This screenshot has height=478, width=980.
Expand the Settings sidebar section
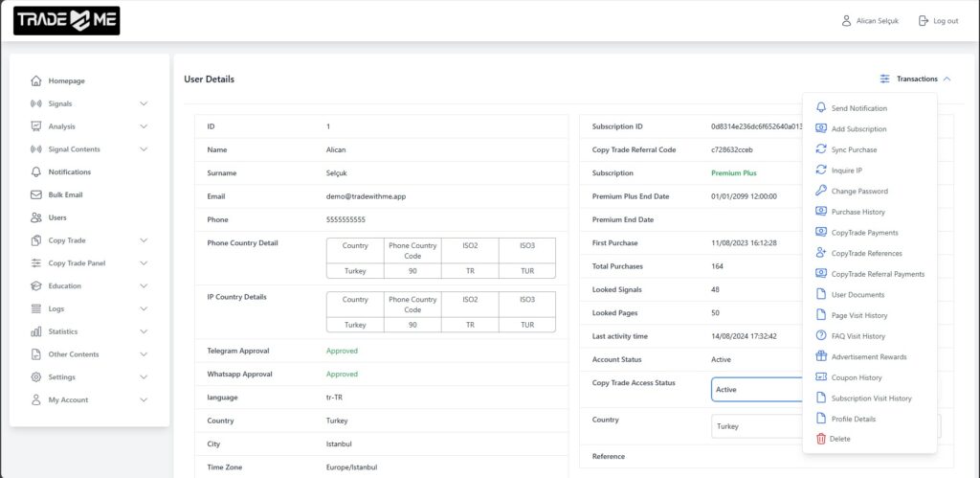coord(144,377)
